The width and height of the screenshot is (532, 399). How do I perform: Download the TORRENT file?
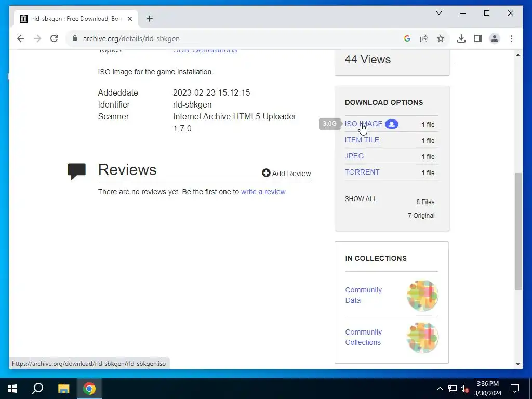(362, 172)
